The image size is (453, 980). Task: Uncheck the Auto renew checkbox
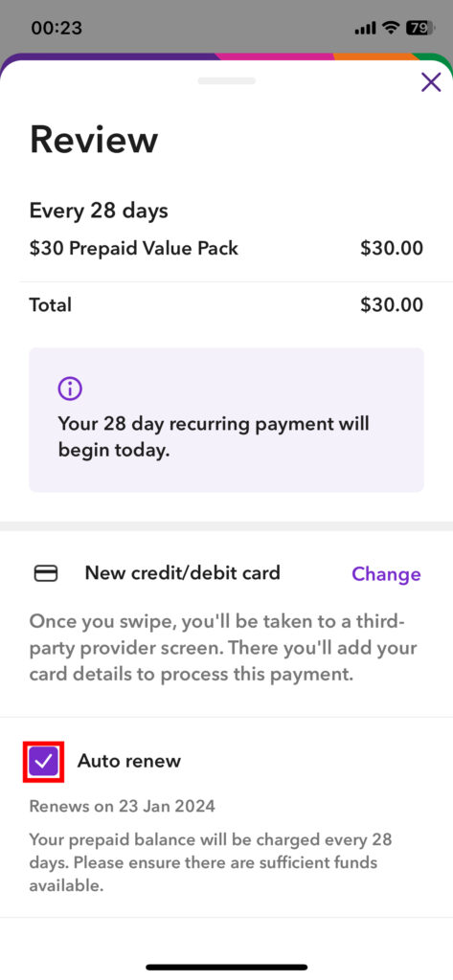(44, 761)
